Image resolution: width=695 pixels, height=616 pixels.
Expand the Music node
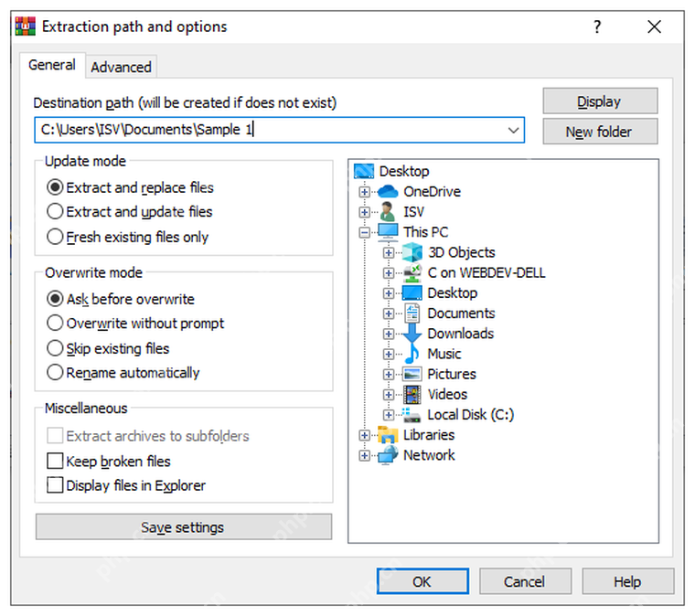[x=389, y=354]
